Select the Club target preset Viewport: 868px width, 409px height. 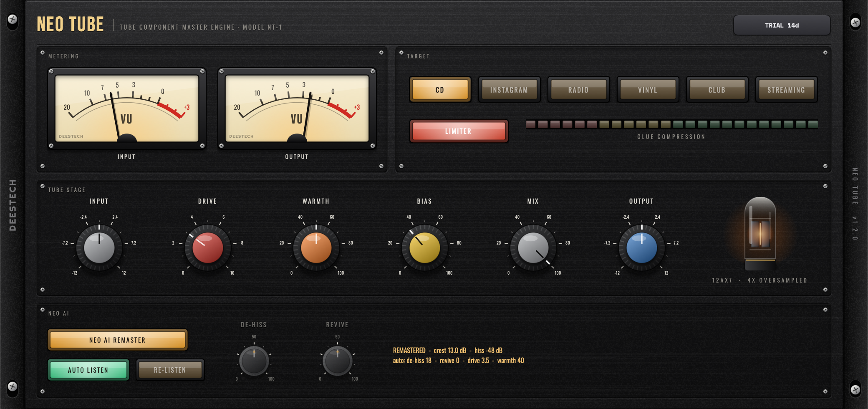click(x=717, y=89)
